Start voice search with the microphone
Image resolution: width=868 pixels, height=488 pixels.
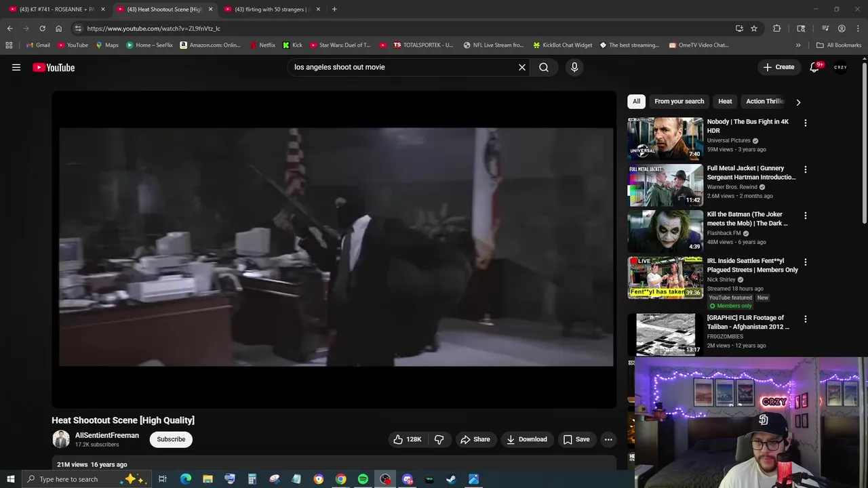574,67
